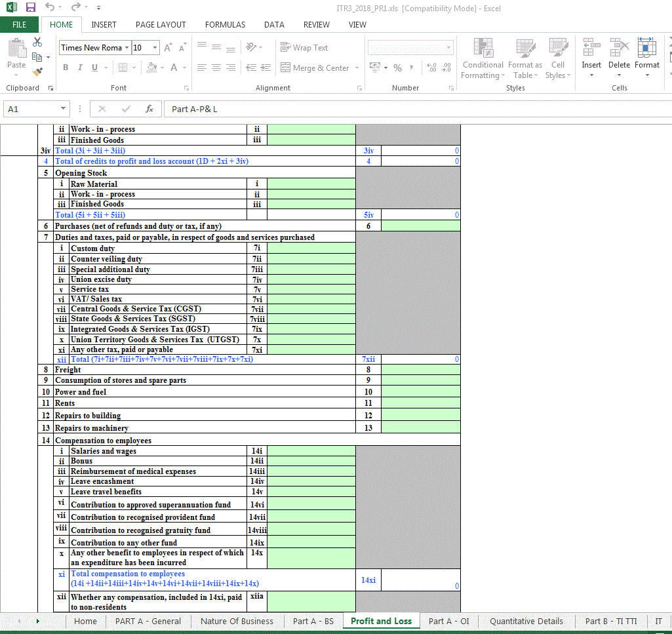Click the Decrease Indent icon
672x634 pixels.
[251, 68]
